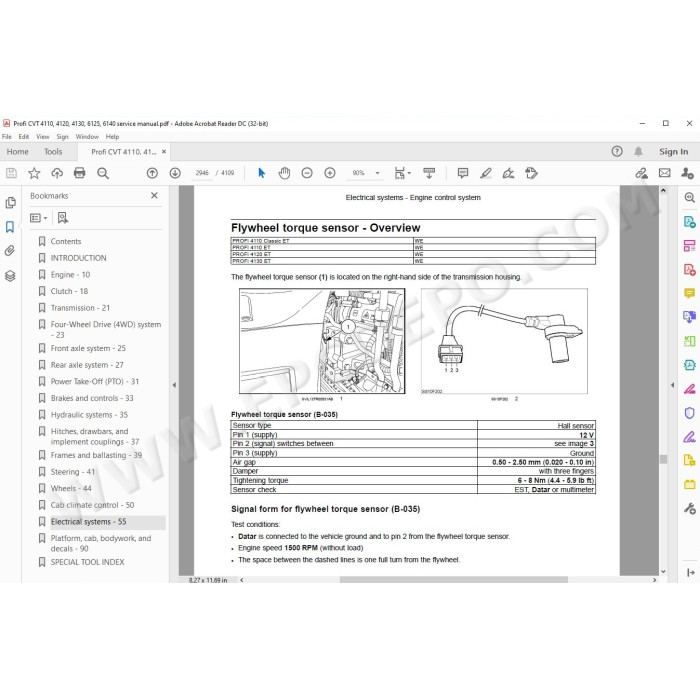Open the Sign menu

pos(62,137)
